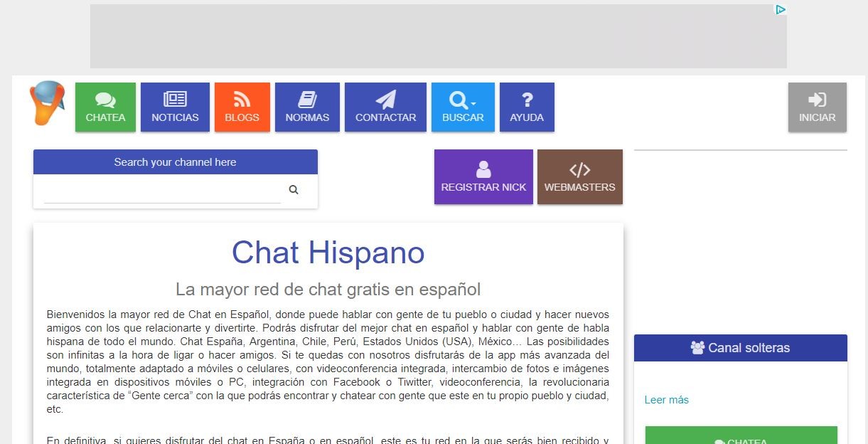The height and width of the screenshot is (444, 868).
Task: Open BLOGS via the RSS feed icon
Action: (x=241, y=99)
